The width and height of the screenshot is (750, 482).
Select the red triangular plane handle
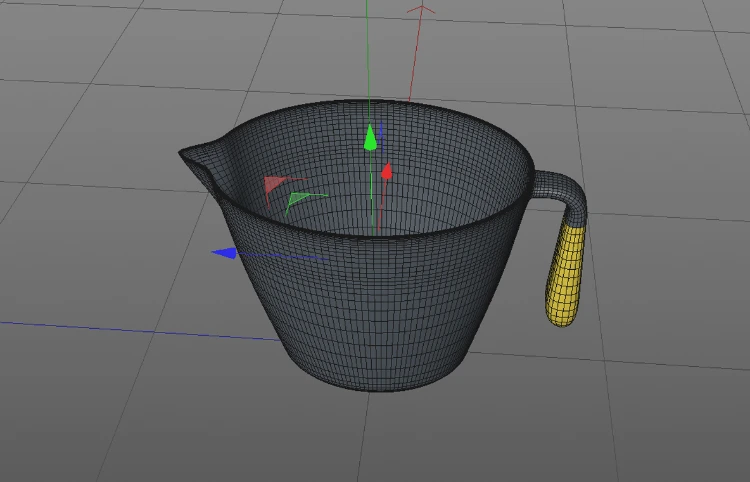click(273, 186)
